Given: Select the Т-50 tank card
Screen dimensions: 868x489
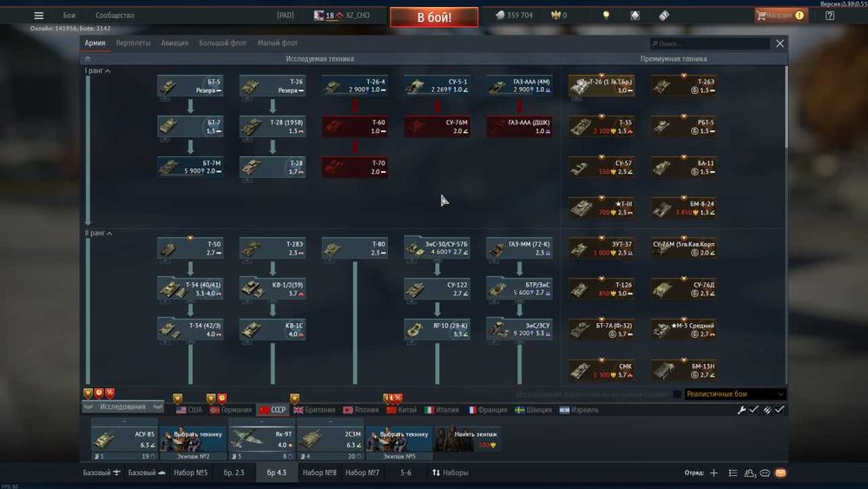Looking at the screenshot, I should coord(190,248).
